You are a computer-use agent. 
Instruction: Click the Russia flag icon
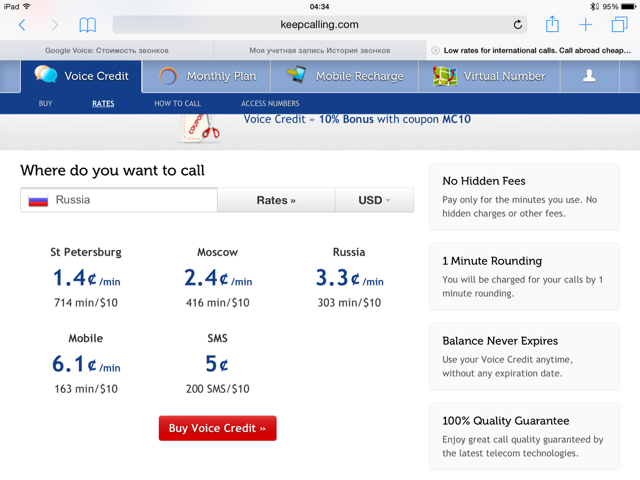coord(38,200)
